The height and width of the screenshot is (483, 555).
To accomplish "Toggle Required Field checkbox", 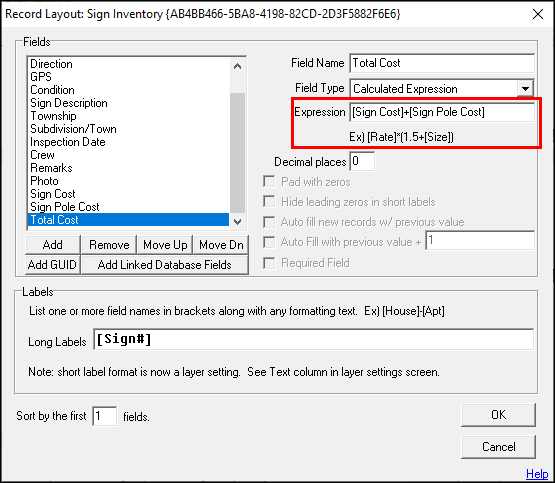I will coord(269,263).
